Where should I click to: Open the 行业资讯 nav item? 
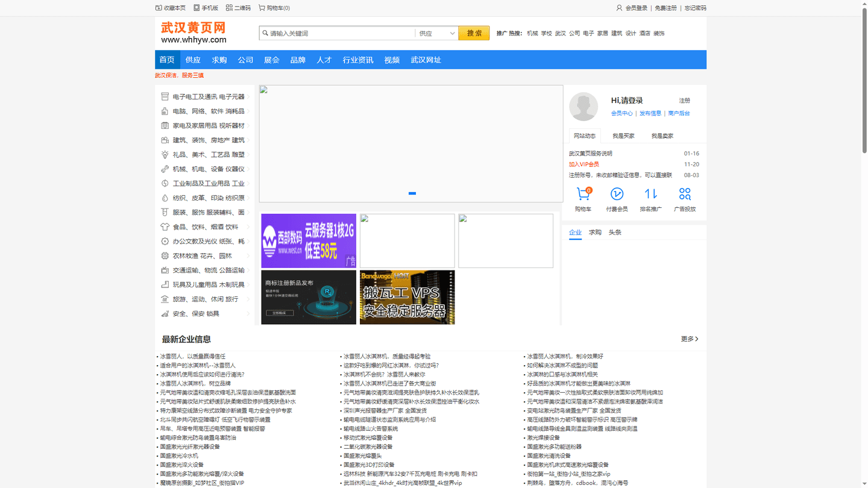point(358,60)
